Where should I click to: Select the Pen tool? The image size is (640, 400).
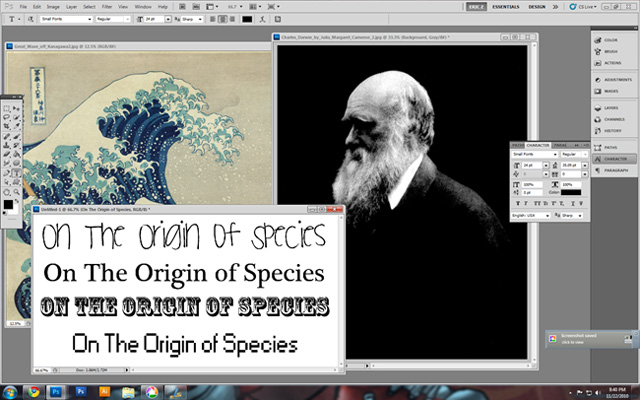tap(6, 173)
